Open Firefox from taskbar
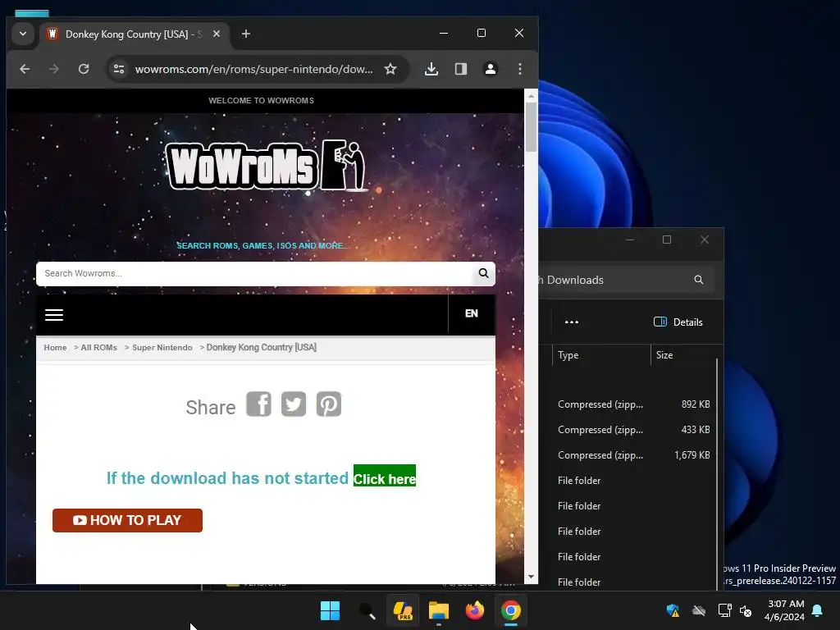The height and width of the screenshot is (630, 840). click(x=474, y=610)
